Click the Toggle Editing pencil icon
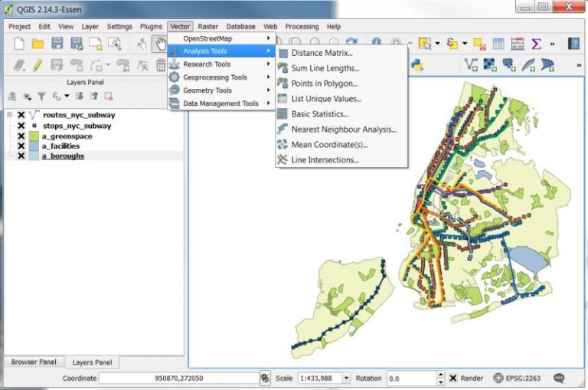This screenshot has width=588, height=390. coord(38,65)
